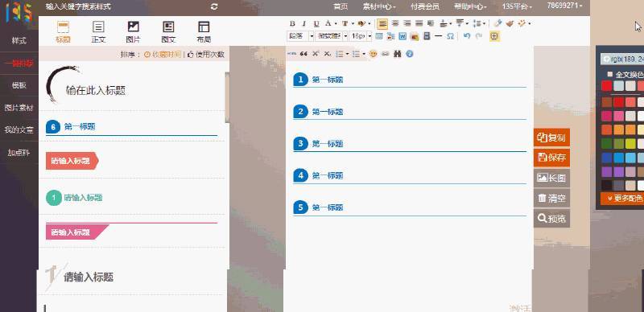Image resolution: width=644 pixels, height=312 pixels.
Task: Click the underline formatting icon
Action: click(316, 23)
